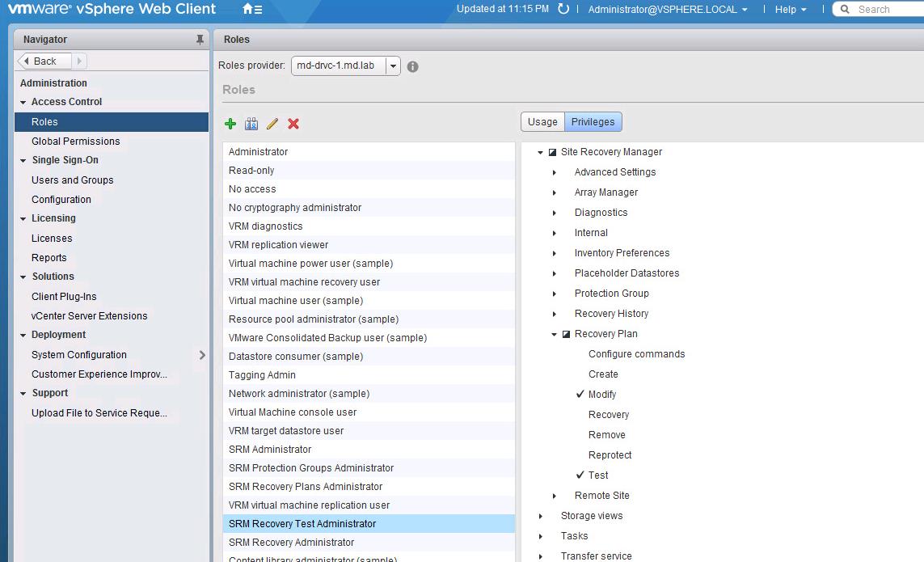
Task: Pin the Navigator panel
Action: [200, 40]
